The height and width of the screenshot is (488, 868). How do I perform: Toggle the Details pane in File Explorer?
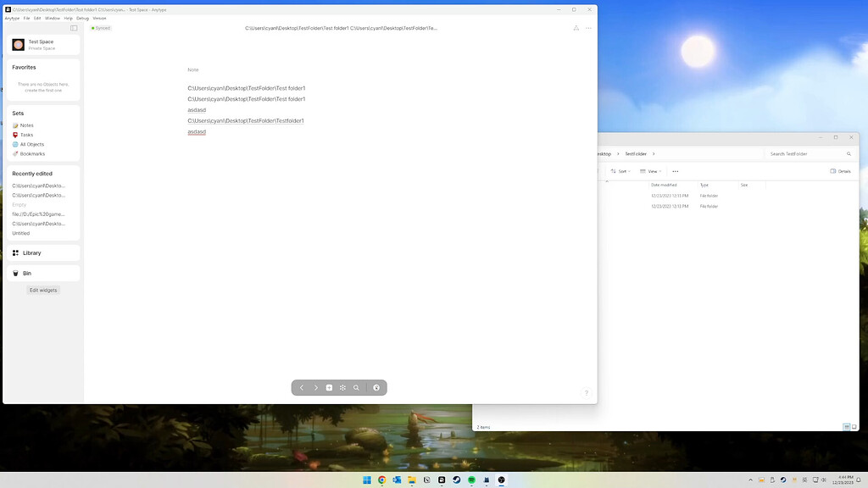pos(842,170)
